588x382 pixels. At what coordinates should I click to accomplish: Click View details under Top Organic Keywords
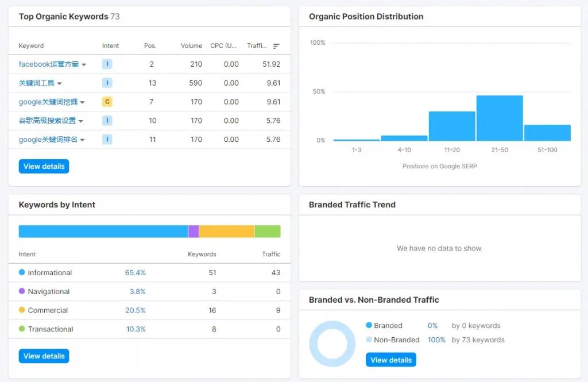[x=44, y=166]
